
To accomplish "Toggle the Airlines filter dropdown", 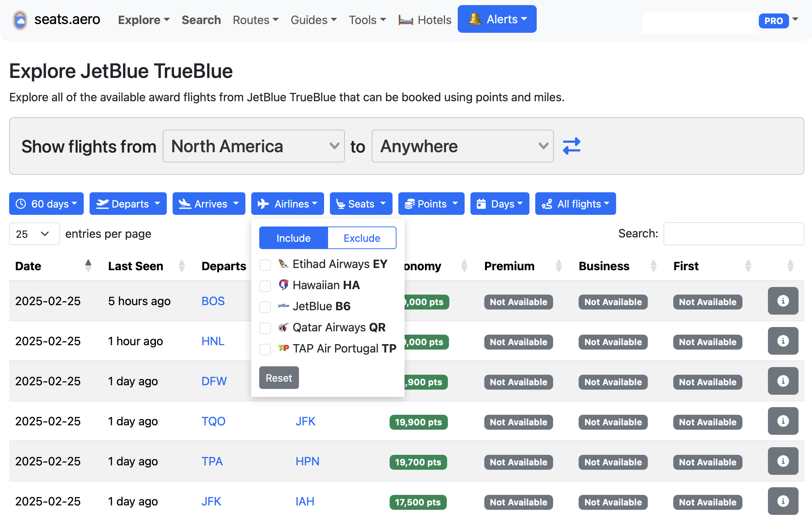I will pos(287,204).
